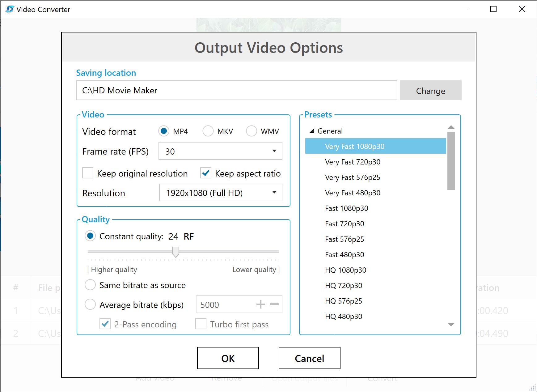Disable 2-Pass encoding
This screenshot has height=392, width=537.
click(105, 324)
